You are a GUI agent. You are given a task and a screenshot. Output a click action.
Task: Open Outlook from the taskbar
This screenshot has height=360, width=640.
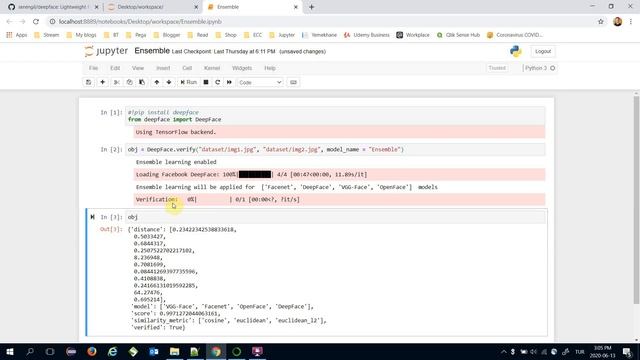(154, 351)
